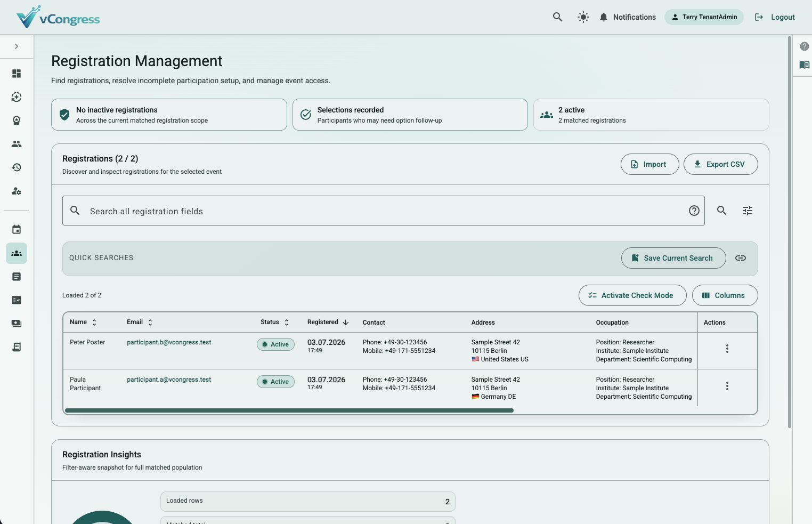Screen dimensions: 812x524
Task: Open actions menu for Paula Participant
Action: coord(727,386)
